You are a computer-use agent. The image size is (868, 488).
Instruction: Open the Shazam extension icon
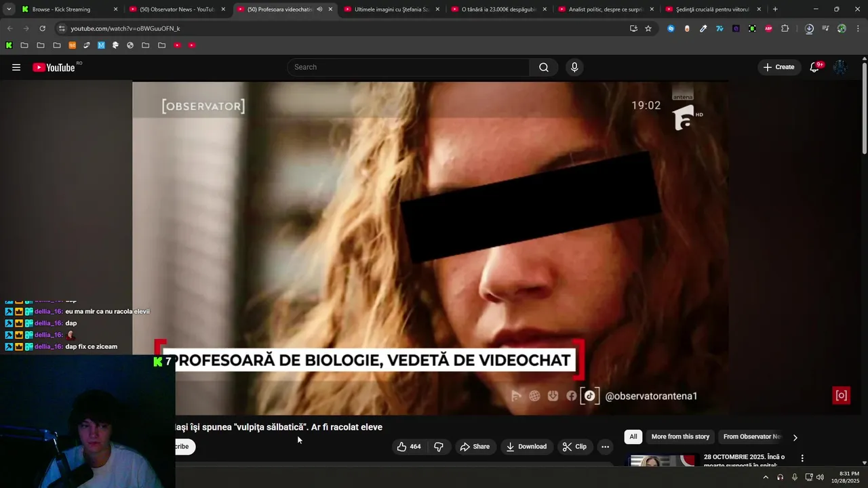671,28
